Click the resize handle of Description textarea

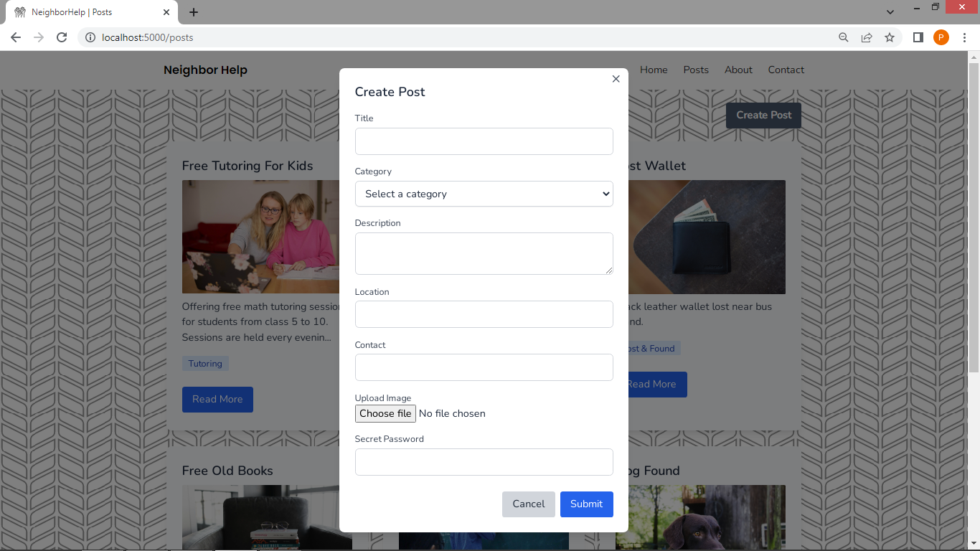(609, 270)
